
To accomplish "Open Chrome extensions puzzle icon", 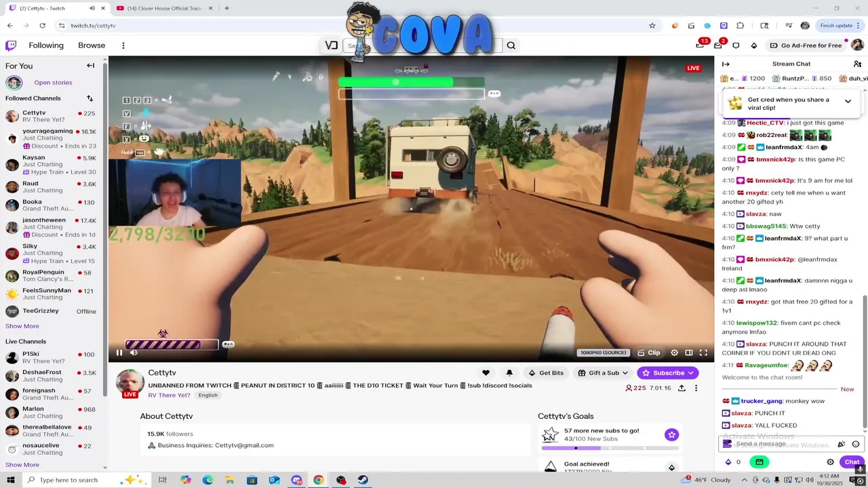I will pos(740,26).
